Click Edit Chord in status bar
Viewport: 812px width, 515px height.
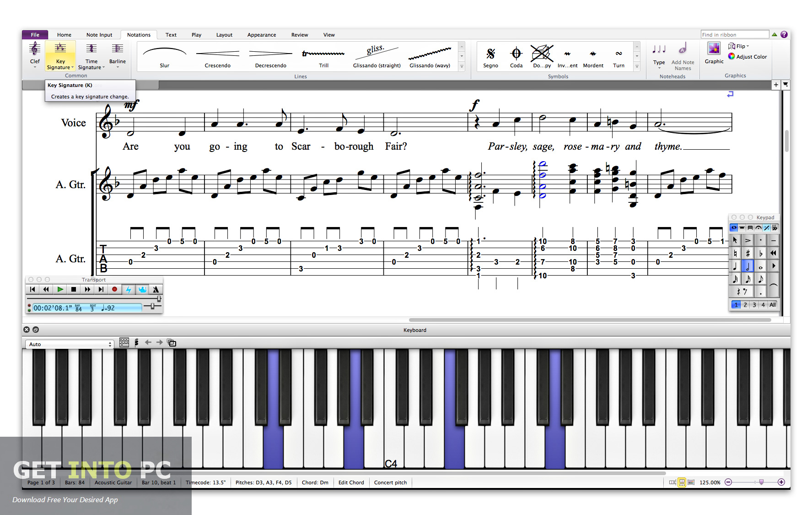[x=351, y=482]
